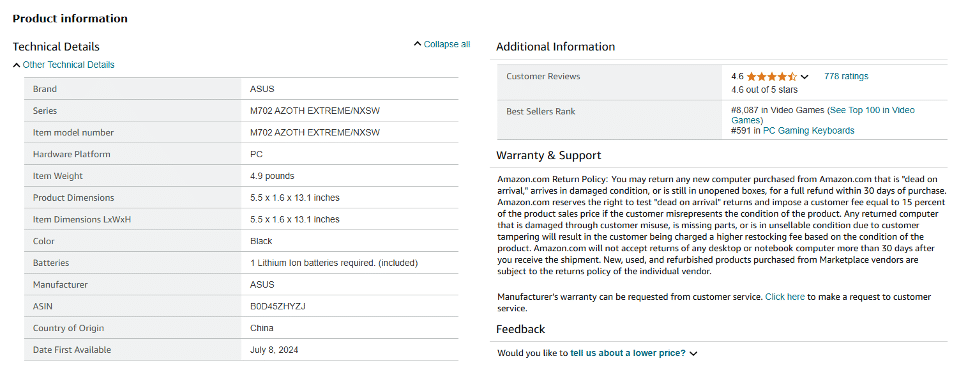Click the Additional Information heading

coord(555,47)
